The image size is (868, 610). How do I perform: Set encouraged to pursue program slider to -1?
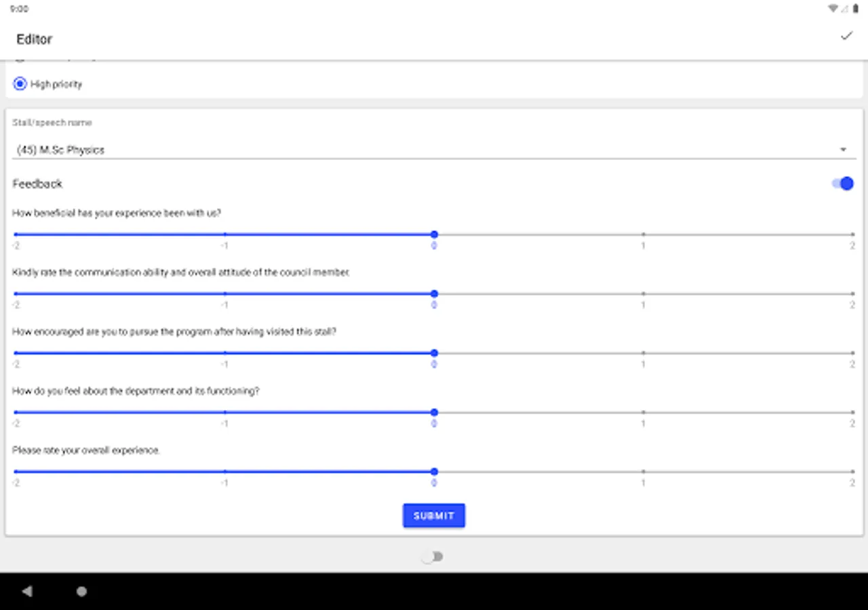[224, 353]
